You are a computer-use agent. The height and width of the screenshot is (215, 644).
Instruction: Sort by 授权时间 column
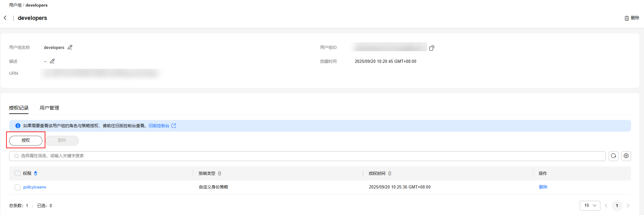click(390, 173)
